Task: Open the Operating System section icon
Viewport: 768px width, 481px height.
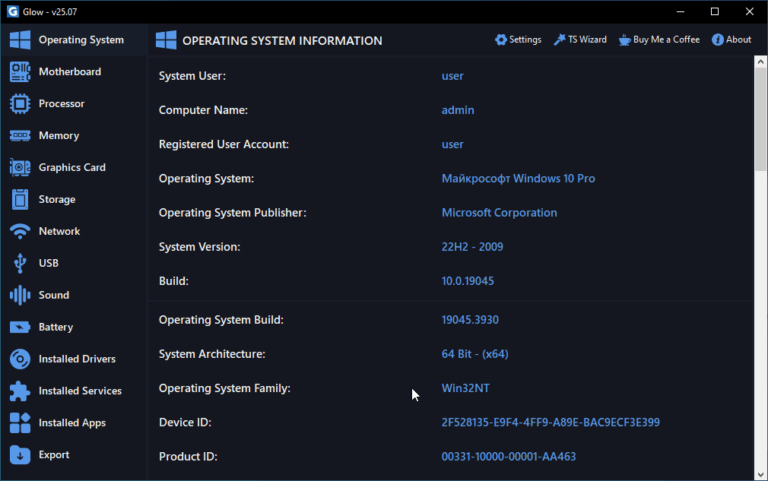Action: (x=20, y=40)
